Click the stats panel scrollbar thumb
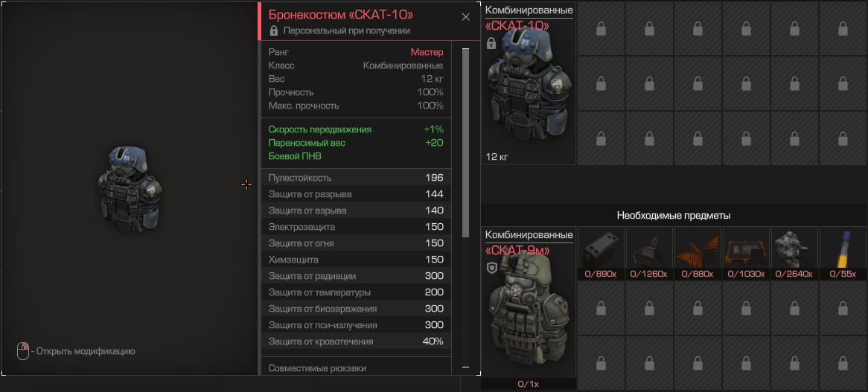The image size is (868, 392). tap(465, 143)
